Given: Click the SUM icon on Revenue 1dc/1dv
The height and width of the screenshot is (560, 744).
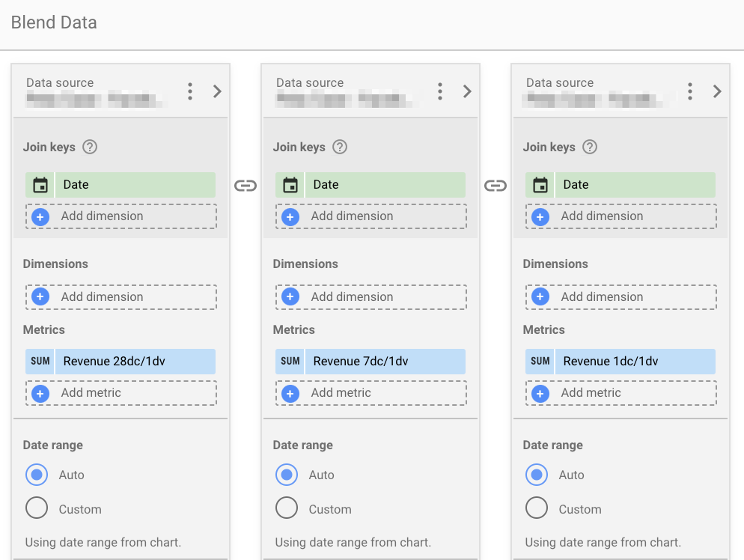Looking at the screenshot, I should 540,361.
